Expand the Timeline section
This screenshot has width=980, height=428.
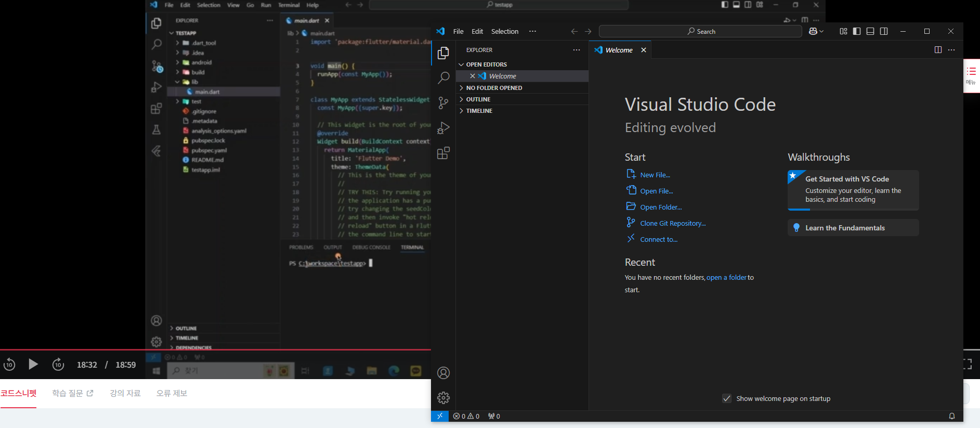click(x=522, y=111)
